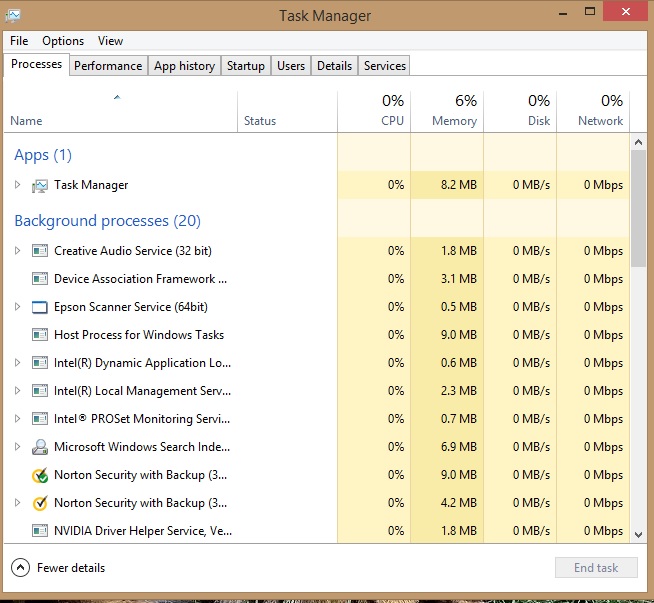Switch to the Startup tab
654x603 pixels.
pyautogui.click(x=246, y=66)
